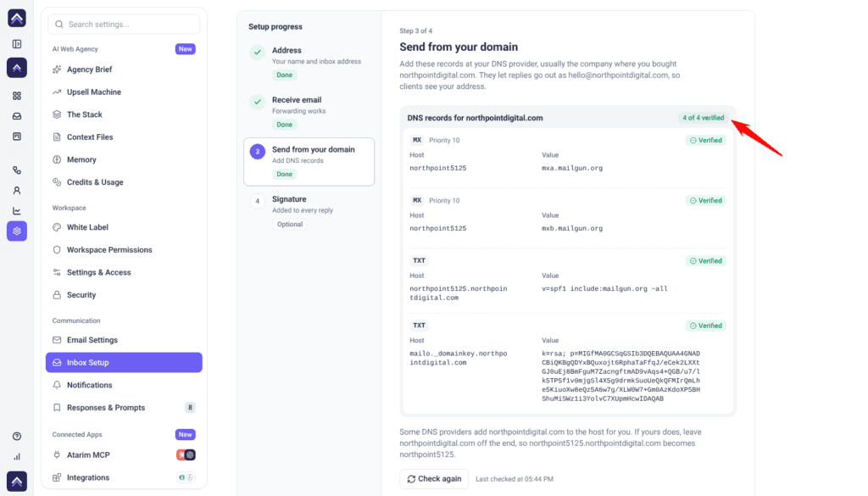
Task: Open the analytics chart icon in left rail
Action: (17, 211)
